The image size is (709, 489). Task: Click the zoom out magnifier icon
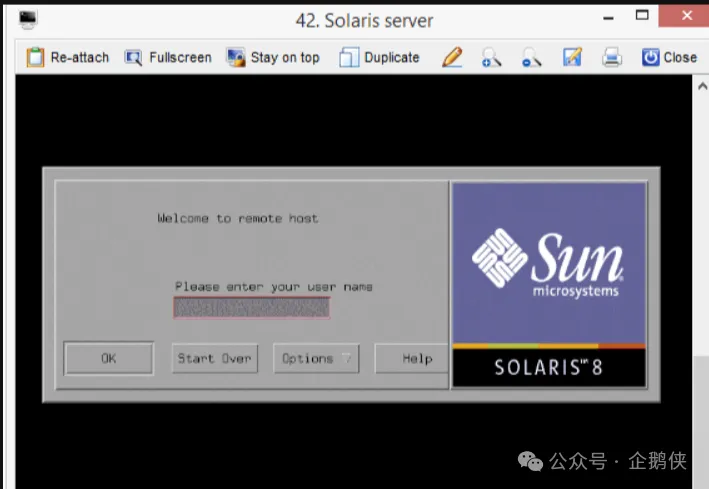[x=531, y=57]
